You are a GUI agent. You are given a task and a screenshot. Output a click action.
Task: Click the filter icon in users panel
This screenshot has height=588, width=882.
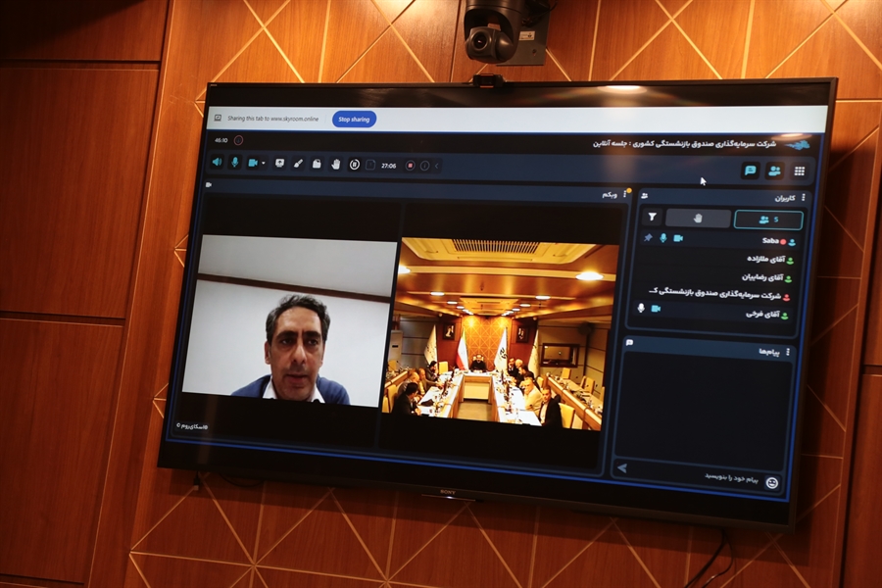651,217
